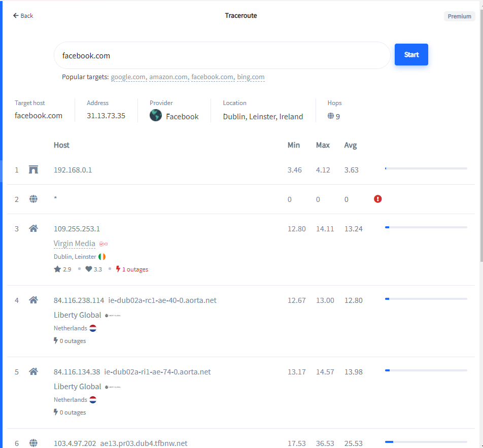Click the star rating 2.9 icon
Image resolution: width=483 pixels, height=448 pixels.
click(x=57, y=269)
